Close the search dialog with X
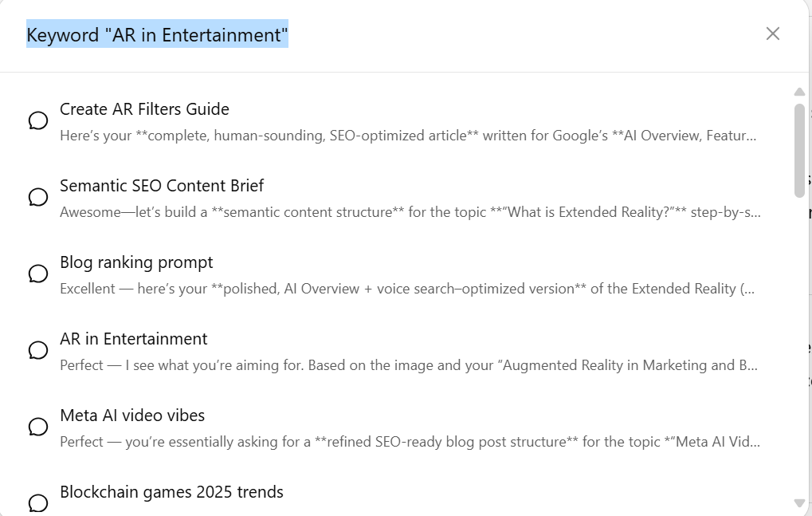Image resolution: width=812 pixels, height=516 pixels. pos(772,33)
